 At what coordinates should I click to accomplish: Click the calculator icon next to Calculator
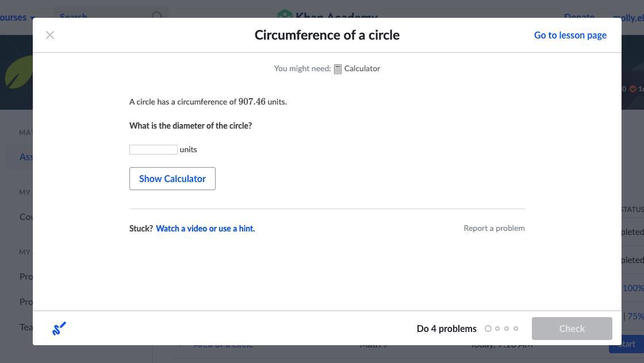pos(338,69)
